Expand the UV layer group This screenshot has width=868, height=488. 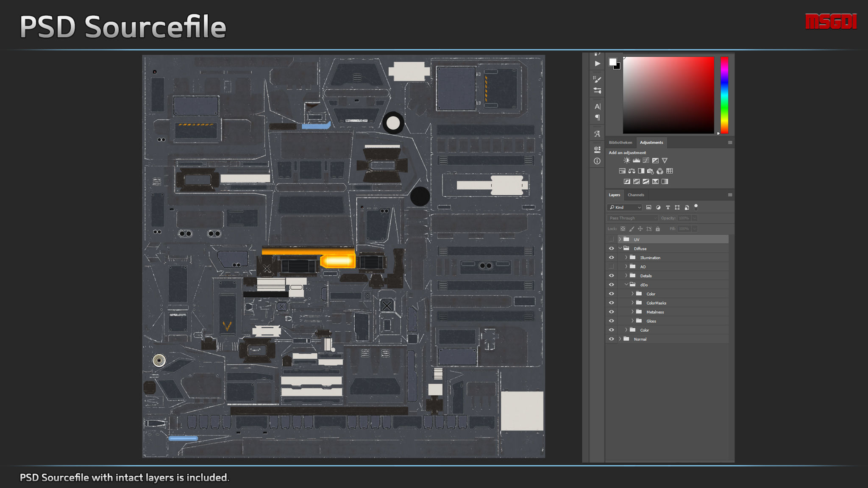(620, 239)
